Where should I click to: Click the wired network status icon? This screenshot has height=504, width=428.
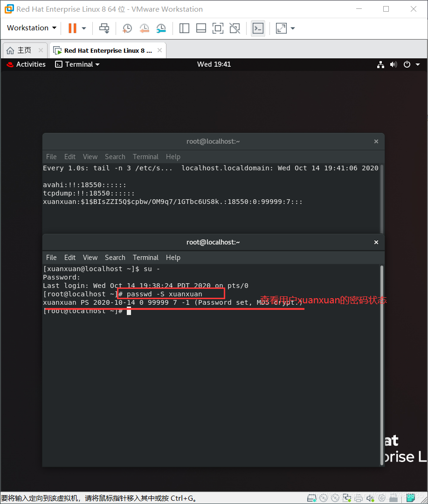click(x=381, y=64)
